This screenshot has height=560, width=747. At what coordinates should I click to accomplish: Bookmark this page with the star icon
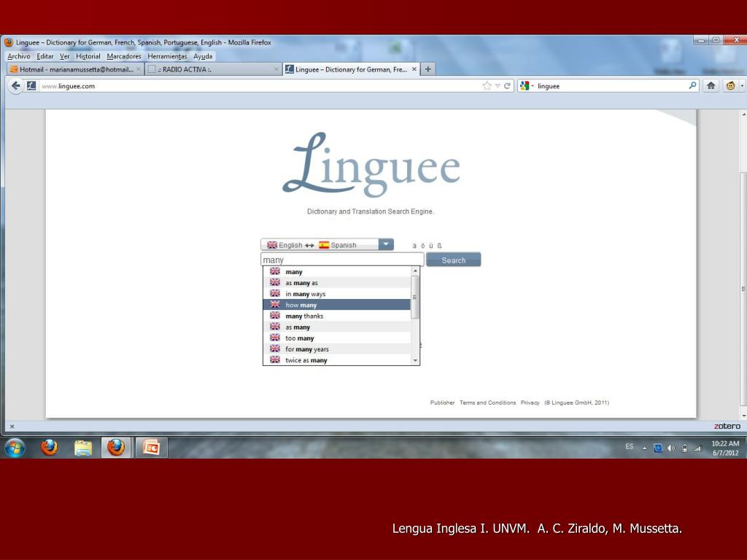(487, 86)
